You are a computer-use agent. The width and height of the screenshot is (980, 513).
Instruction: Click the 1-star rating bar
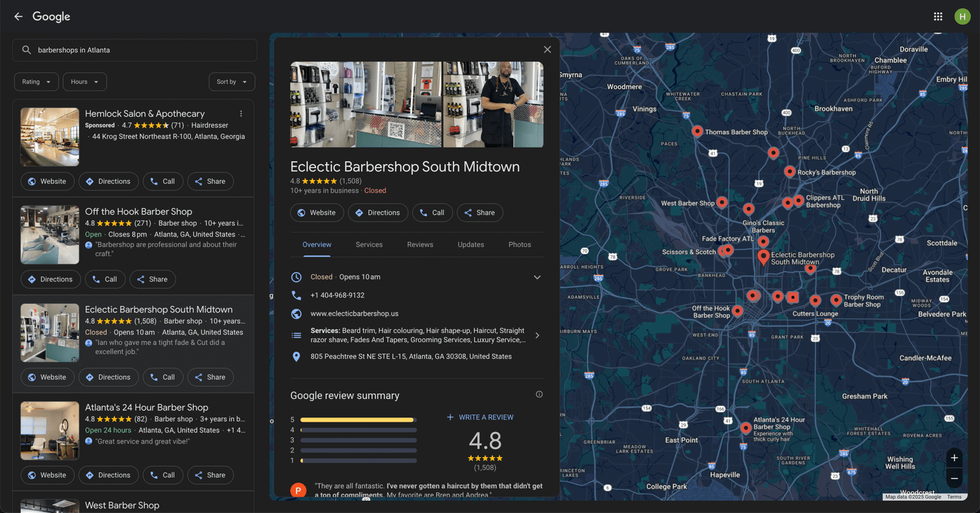tap(358, 460)
